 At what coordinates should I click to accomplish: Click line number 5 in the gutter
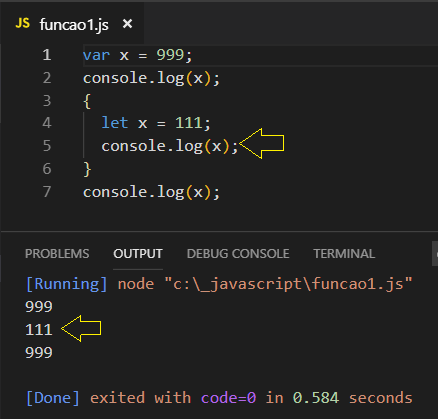click(47, 146)
